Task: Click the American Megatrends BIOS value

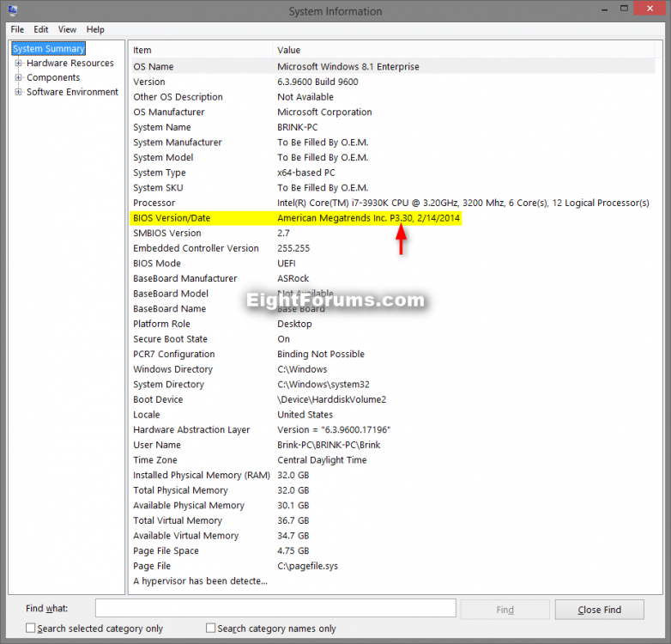Action: click(x=368, y=218)
